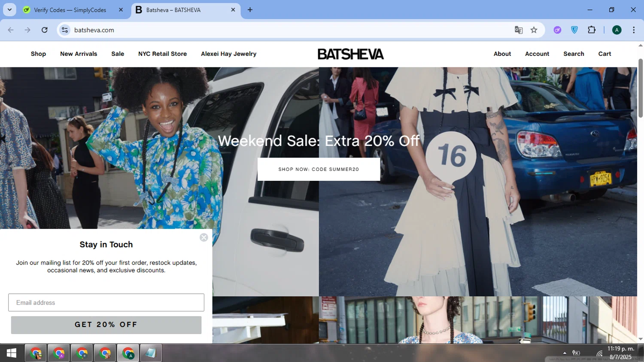Click the BATSHEVA logo
The height and width of the screenshot is (362, 644).
[x=351, y=54]
